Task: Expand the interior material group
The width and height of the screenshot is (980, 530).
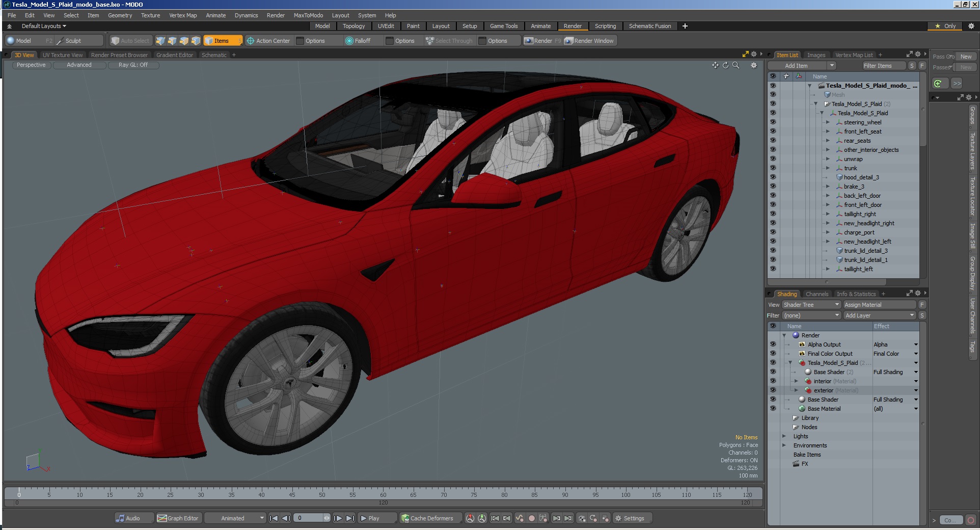Action: click(796, 381)
